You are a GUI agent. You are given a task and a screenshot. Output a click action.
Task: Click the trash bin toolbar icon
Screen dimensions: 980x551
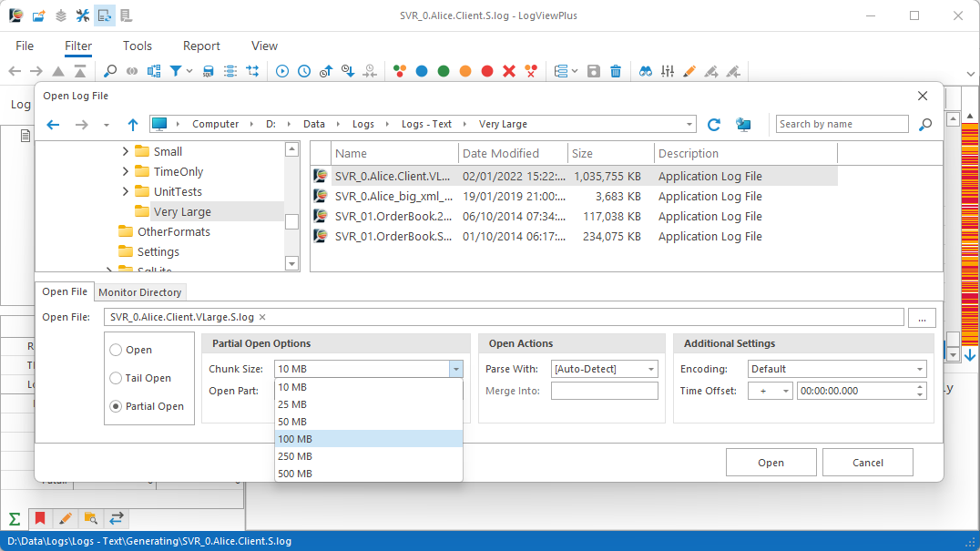[616, 71]
